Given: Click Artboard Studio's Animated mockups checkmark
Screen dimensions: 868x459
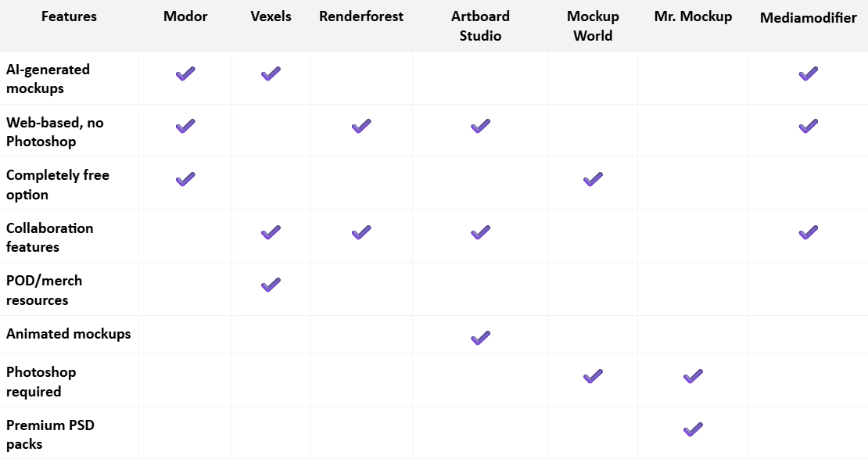Looking at the screenshot, I should [x=480, y=338].
